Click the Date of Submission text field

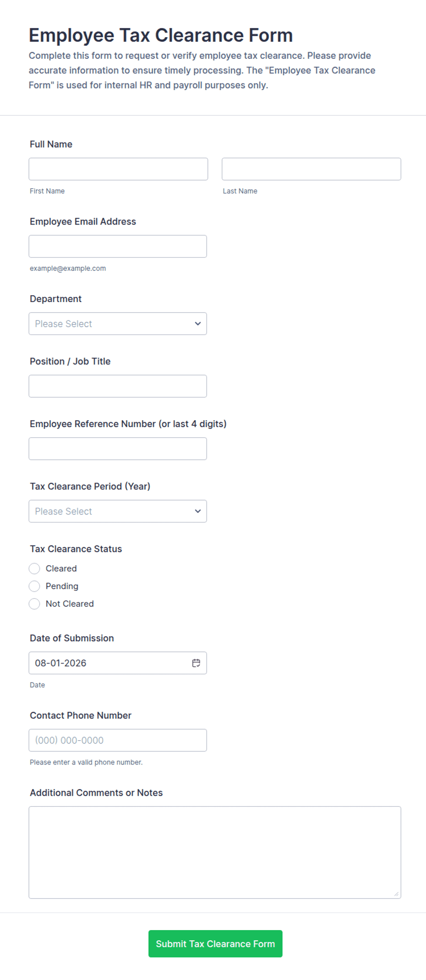pos(110,663)
